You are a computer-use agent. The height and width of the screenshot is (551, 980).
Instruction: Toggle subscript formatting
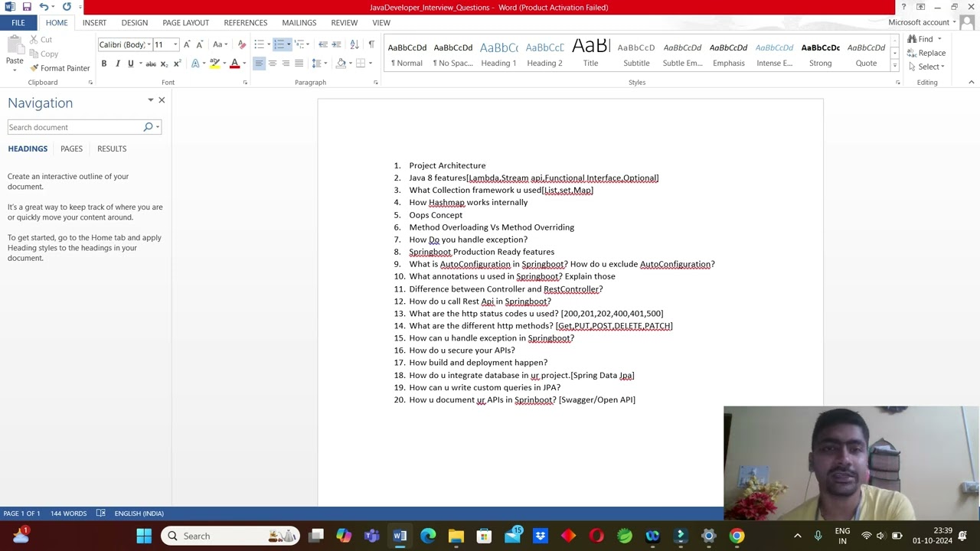pos(164,64)
